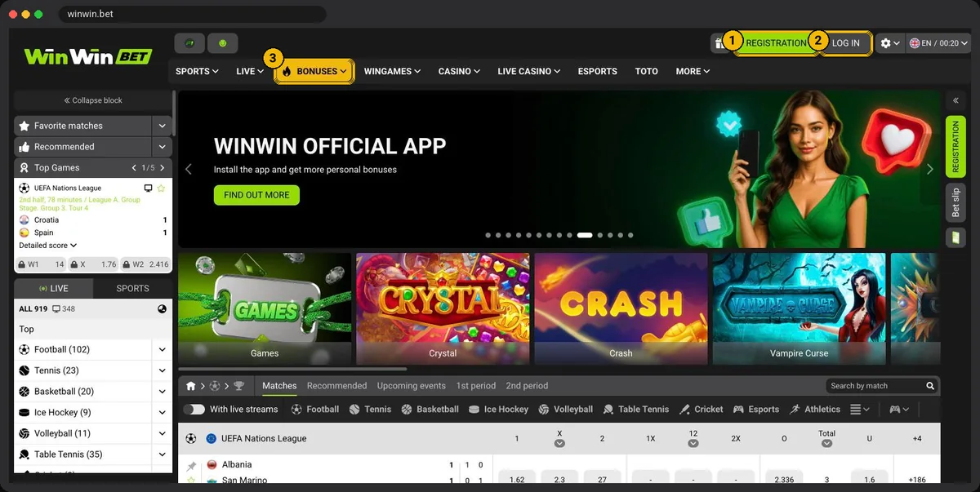This screenshot has width=980, height=492.
Task: Favorite the Croatia vs Spain match star
Action: (161, 188)
